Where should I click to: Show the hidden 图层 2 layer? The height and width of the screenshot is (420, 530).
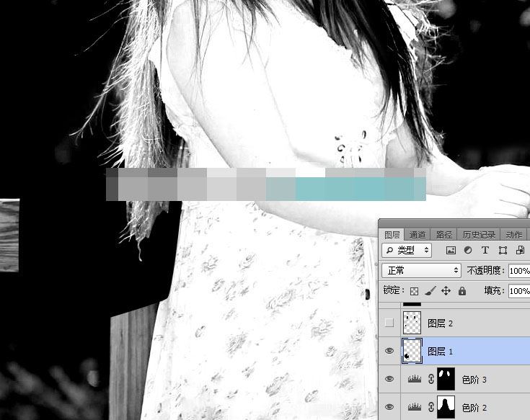point(389,323)
